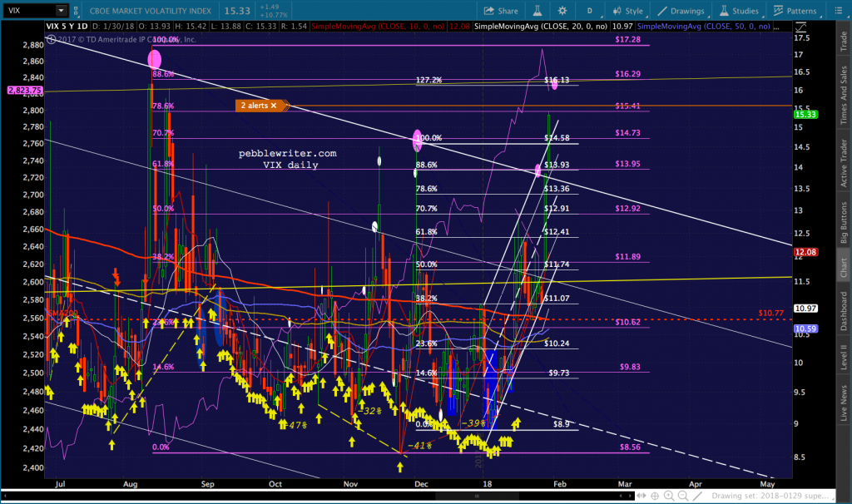This screenshot has width=852, height=504.
Task: Click the horizontal chart scrollbar thumb
Action: point(477,496)
